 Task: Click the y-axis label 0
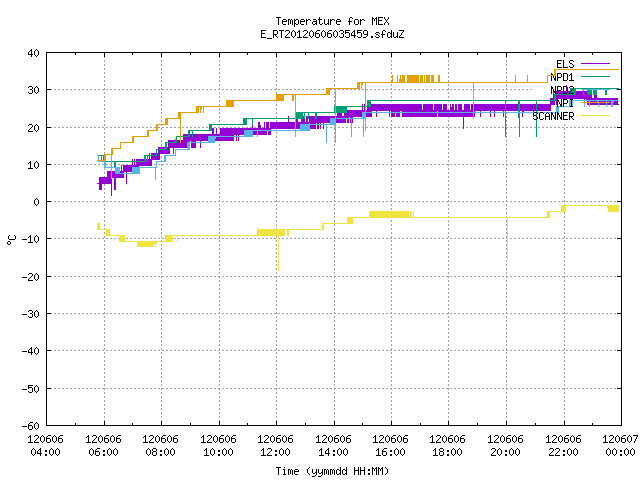[x=37, y=202]
